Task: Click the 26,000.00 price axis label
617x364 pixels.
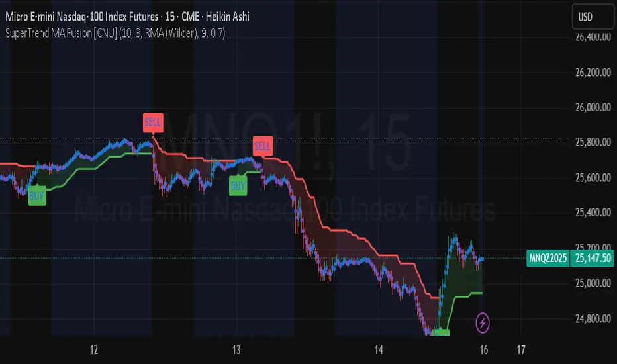Action: point(593,107)
